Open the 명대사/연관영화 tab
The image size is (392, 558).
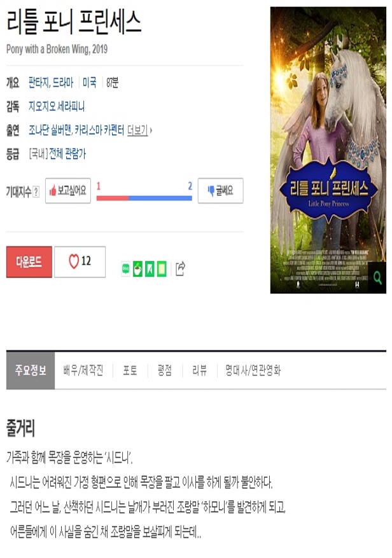click(253, 370)
